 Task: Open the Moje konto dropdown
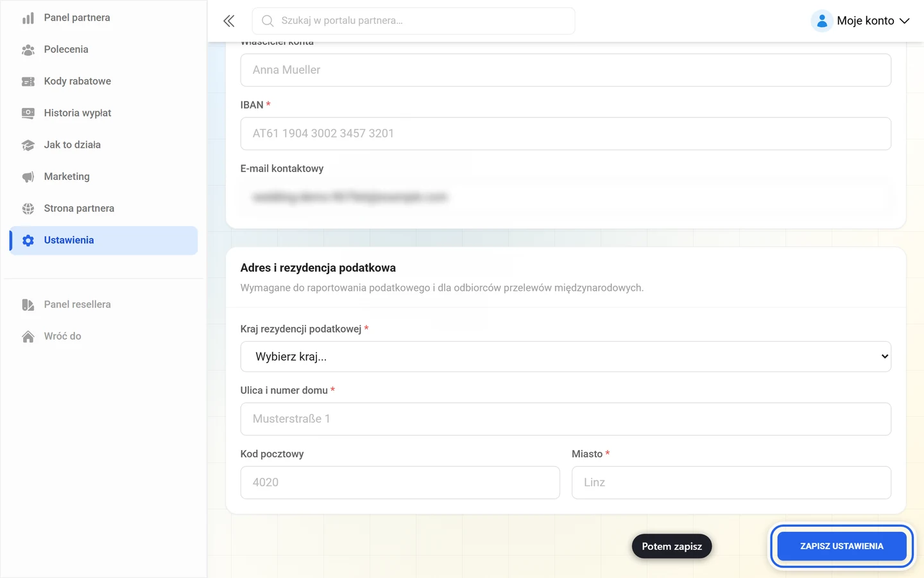click(860, 21)
